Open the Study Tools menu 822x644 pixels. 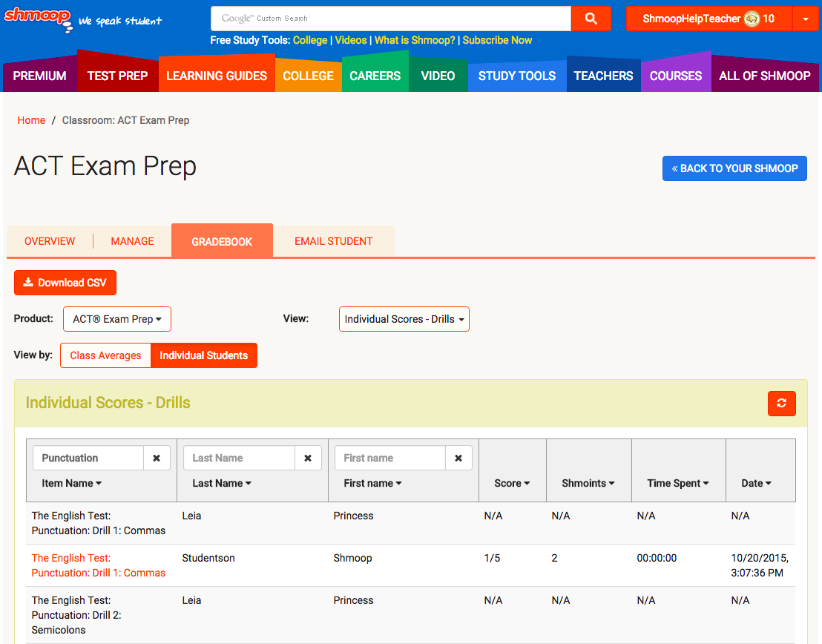point(517,76)
